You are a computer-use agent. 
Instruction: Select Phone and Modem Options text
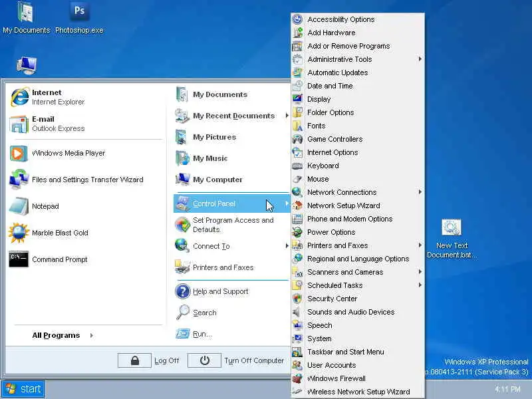click(350, 219)
